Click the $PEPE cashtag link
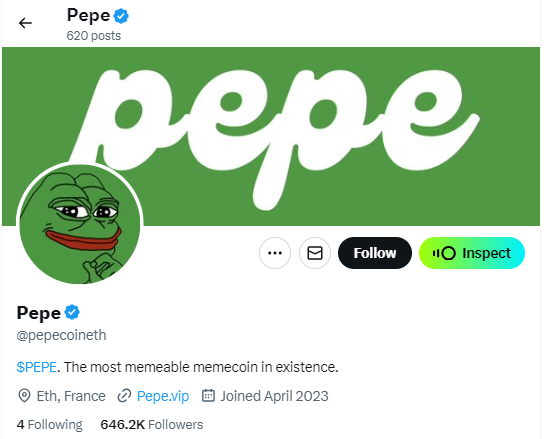This screenshot has width=555, height=439. (36, 367)
